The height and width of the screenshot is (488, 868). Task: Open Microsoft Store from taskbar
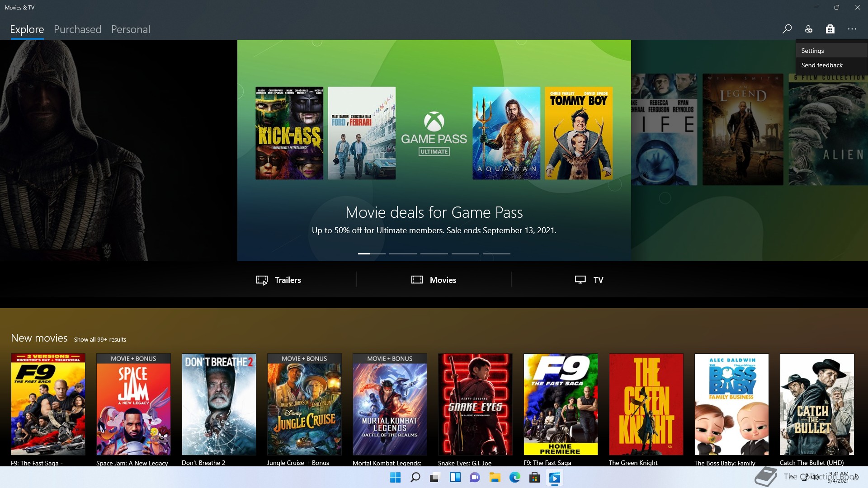coord(534,477)
